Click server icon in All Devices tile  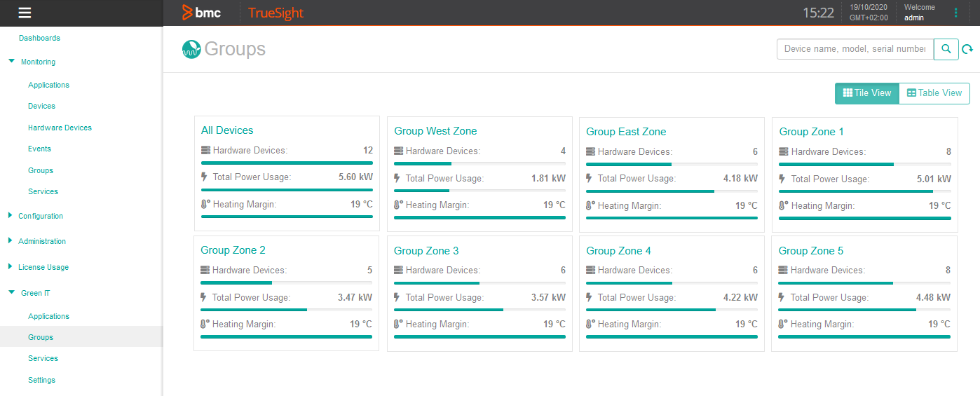pyautogui.click(x=205, y=150)
